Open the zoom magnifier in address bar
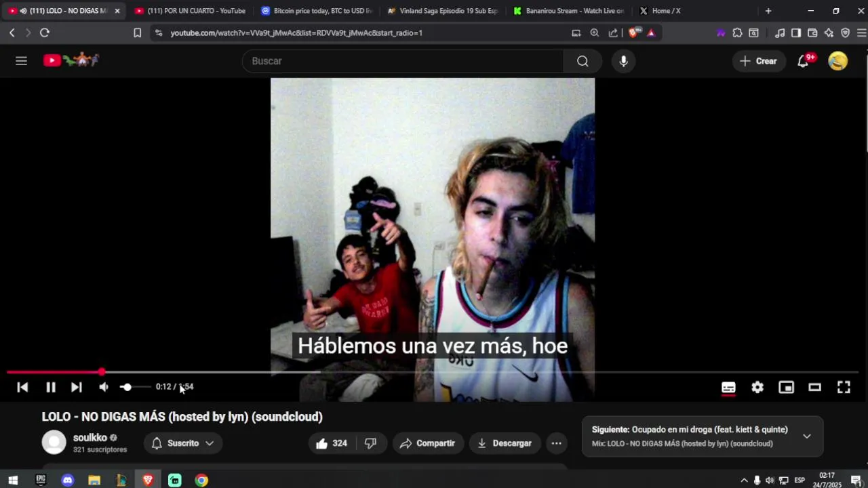The width and height of the screenshot is (868, 488). tap(595, 33)
